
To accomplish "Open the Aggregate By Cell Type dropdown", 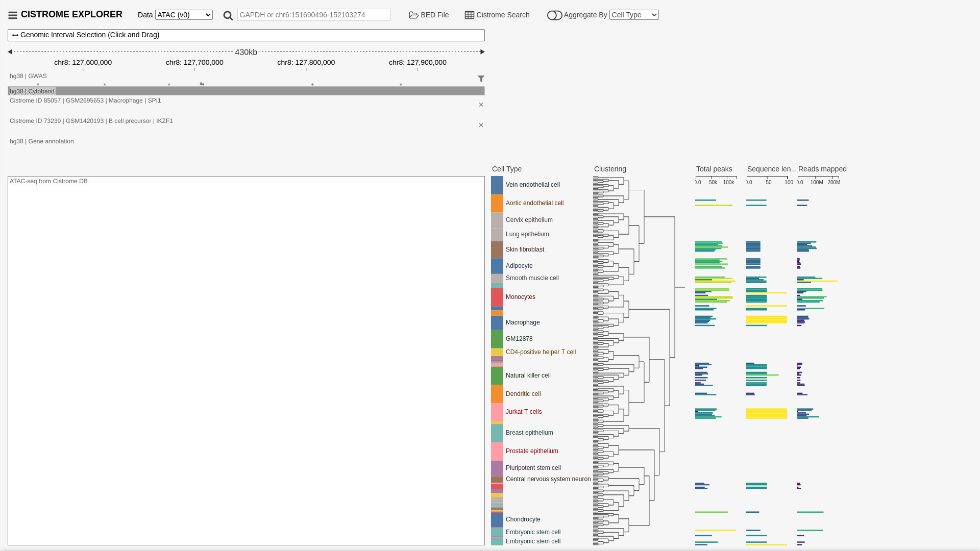I will (x=634, y=15).
